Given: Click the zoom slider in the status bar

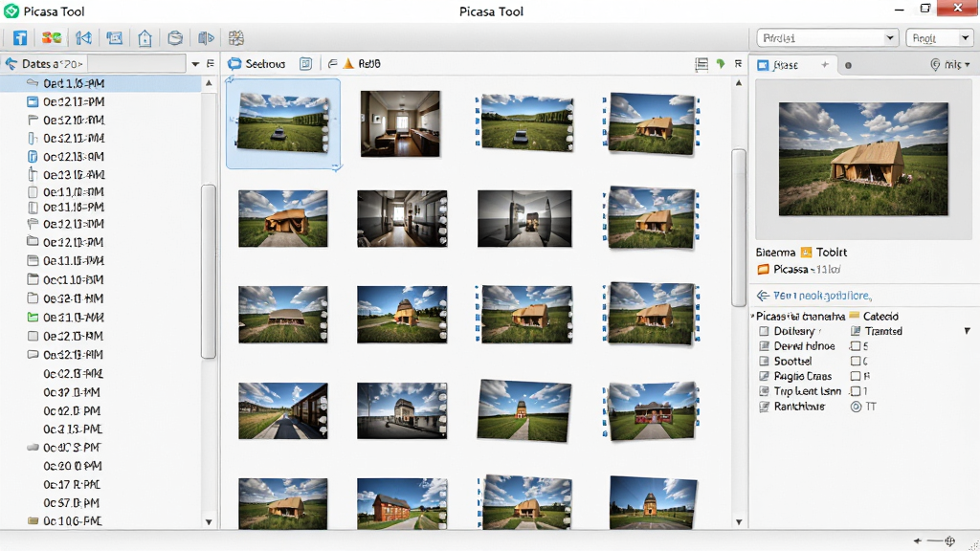Looking at the screenshot, I should (935, 541).
